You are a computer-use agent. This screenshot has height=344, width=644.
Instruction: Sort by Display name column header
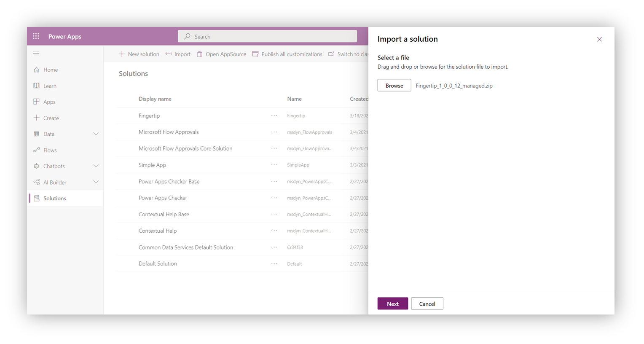[155, 99]
